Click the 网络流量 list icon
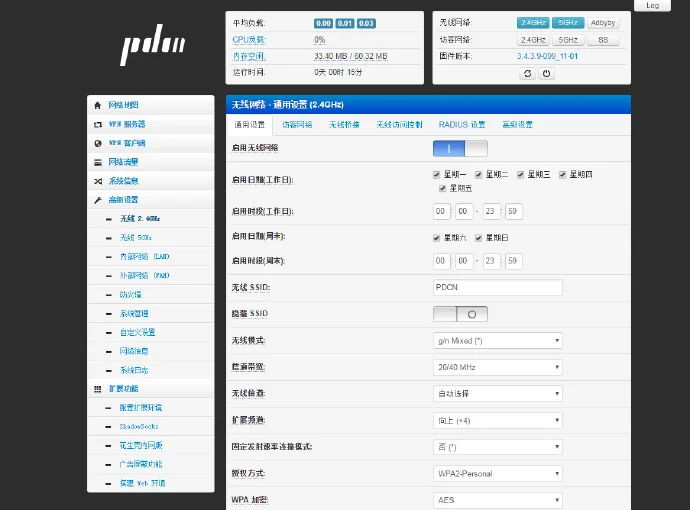Image resolution: width=690 pixels, height=510 pixels. click(98, 162)
